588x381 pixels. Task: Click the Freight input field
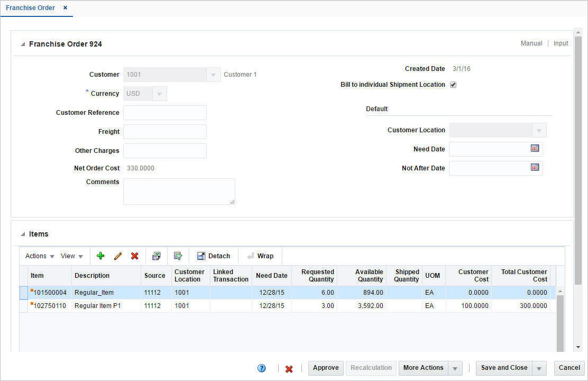165,132
